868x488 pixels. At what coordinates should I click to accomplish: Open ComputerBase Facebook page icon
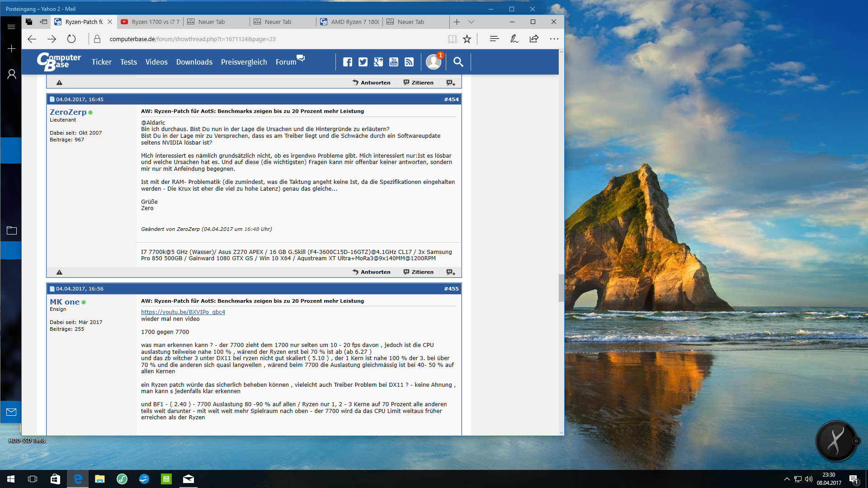tap(347, 62)
